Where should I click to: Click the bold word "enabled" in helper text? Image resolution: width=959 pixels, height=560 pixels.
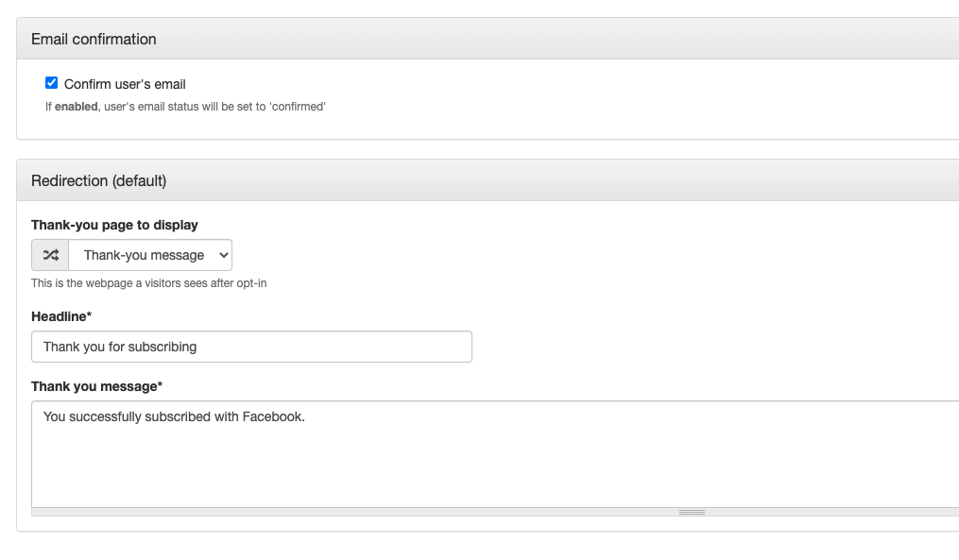click(x=76, y=107)
